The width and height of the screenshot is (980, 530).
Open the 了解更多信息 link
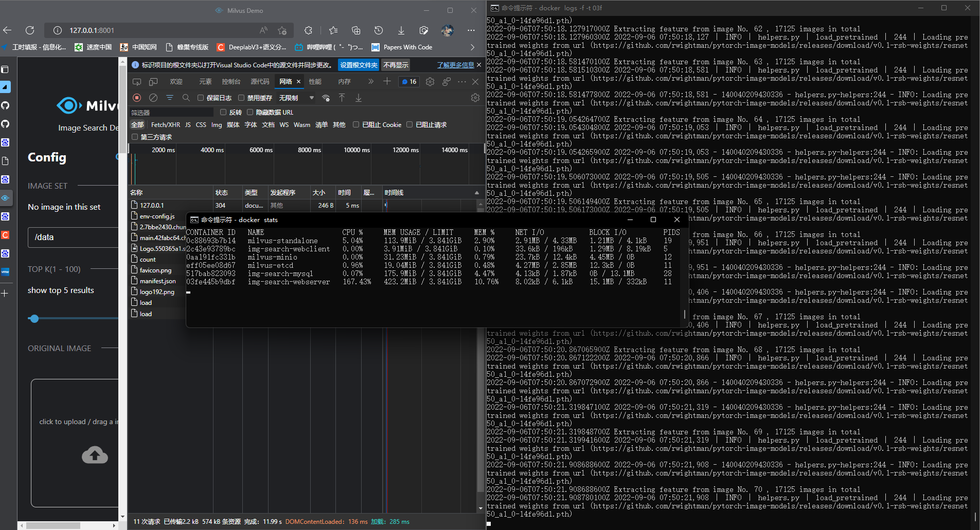click(x=457, y=65)
